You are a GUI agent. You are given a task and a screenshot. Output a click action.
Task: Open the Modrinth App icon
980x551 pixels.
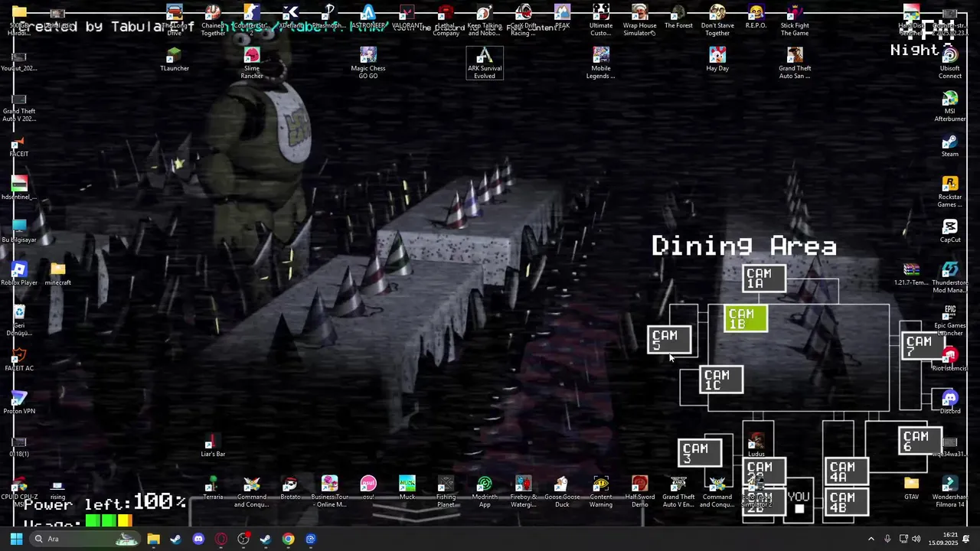(x=485, y=491)
